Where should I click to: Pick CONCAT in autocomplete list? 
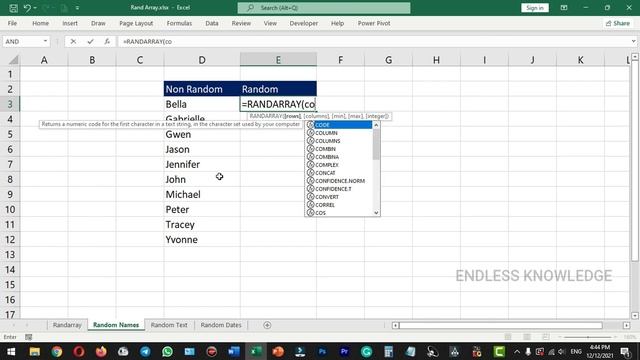(x=339, y=173)
